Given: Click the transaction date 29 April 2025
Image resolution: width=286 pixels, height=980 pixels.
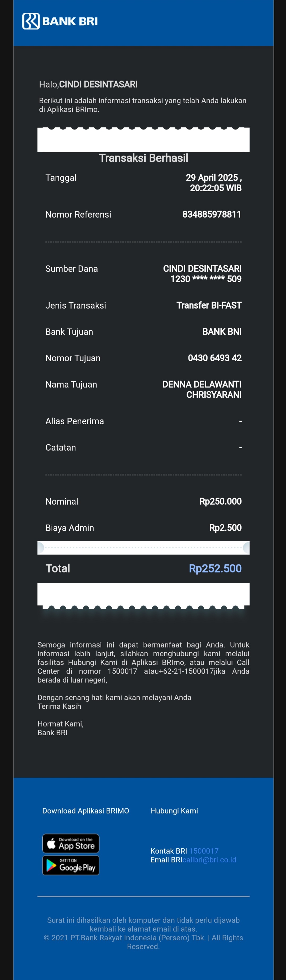Looking at the screenshot, I should (212, 178).
